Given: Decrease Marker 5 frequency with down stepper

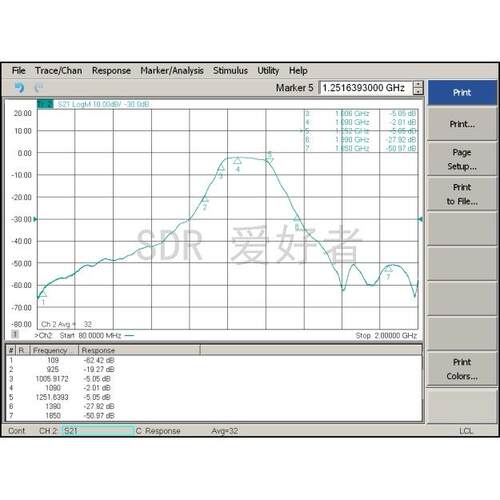Looking at the screenshot, I should 418,91.
